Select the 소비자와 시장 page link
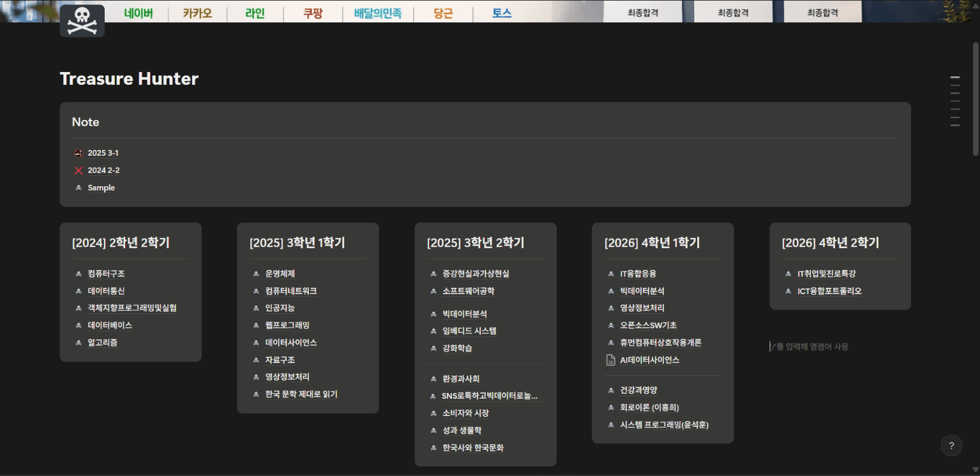Image resolution: width=980 pixels, height=476 pixels. 465,413
